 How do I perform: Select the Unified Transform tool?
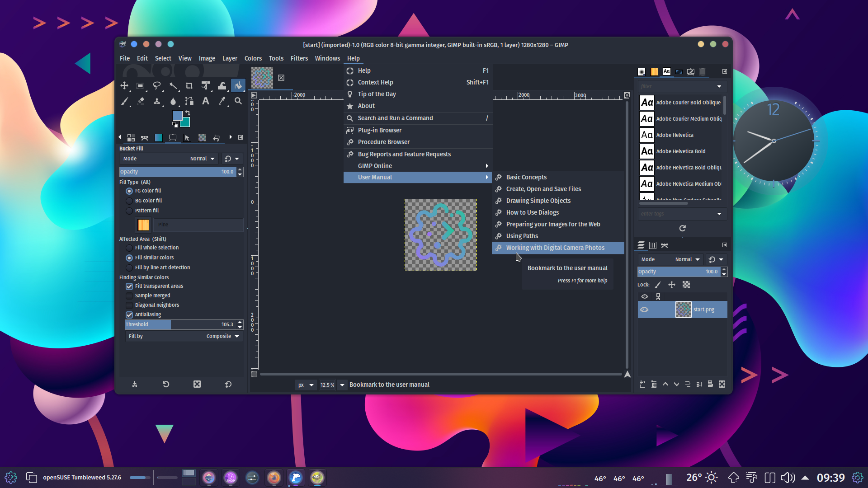(x=206, y=85)
